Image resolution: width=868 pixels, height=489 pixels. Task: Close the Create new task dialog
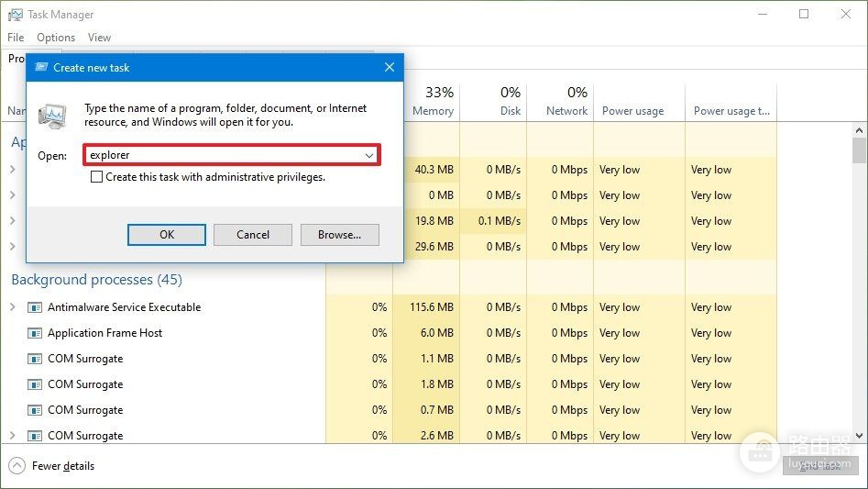coord(390,67)
